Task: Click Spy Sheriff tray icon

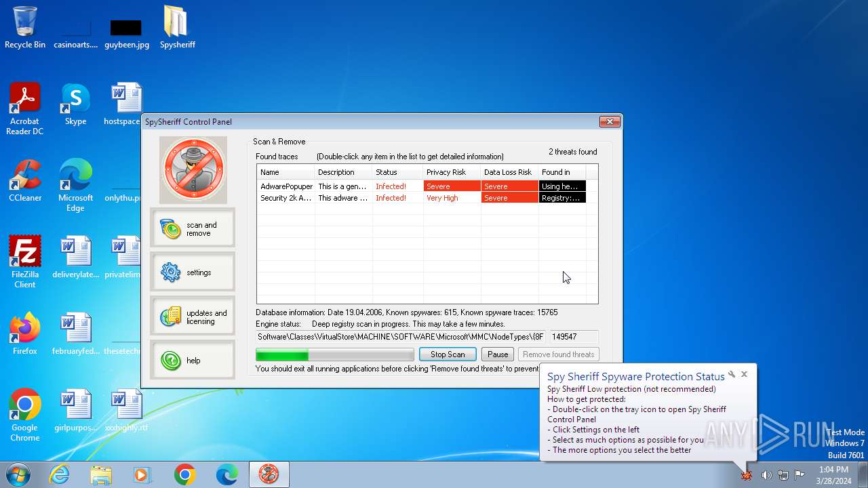Action: (x=747, y=475)
